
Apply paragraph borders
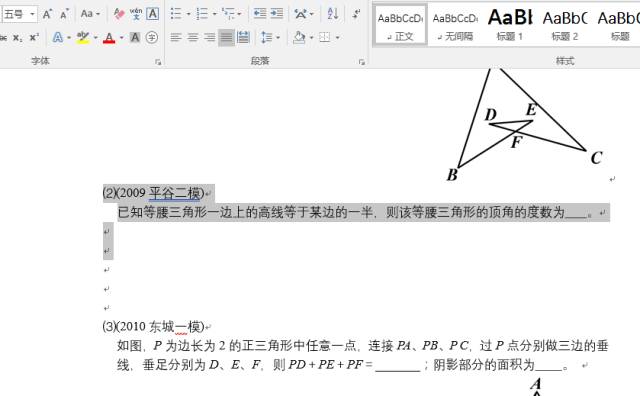click(x=325, y=38)
